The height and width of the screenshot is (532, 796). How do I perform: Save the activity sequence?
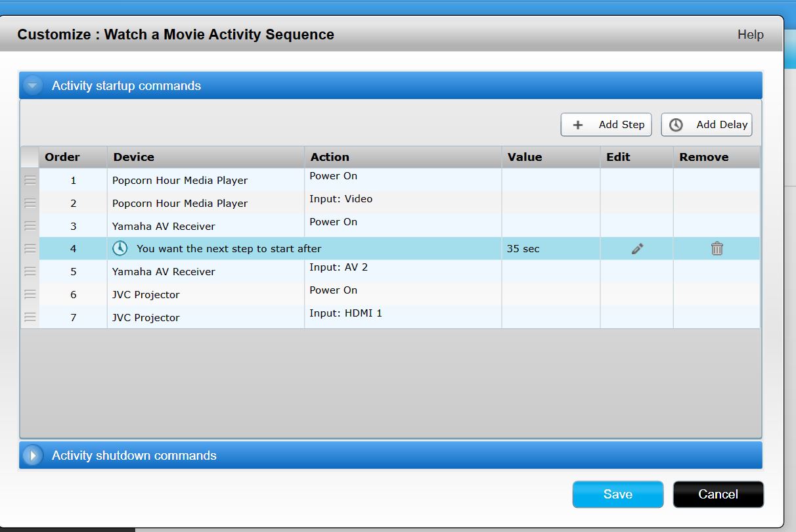[x=617, y=495]
